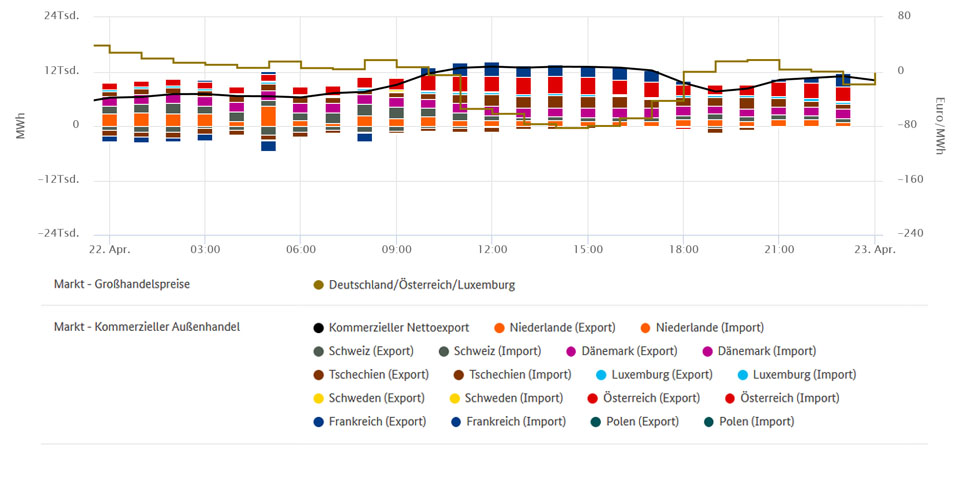Image resolution: width=960 pixels, height=500 pixels.
Task: Click the 12:00 time axis label
Action: point(492,250)
